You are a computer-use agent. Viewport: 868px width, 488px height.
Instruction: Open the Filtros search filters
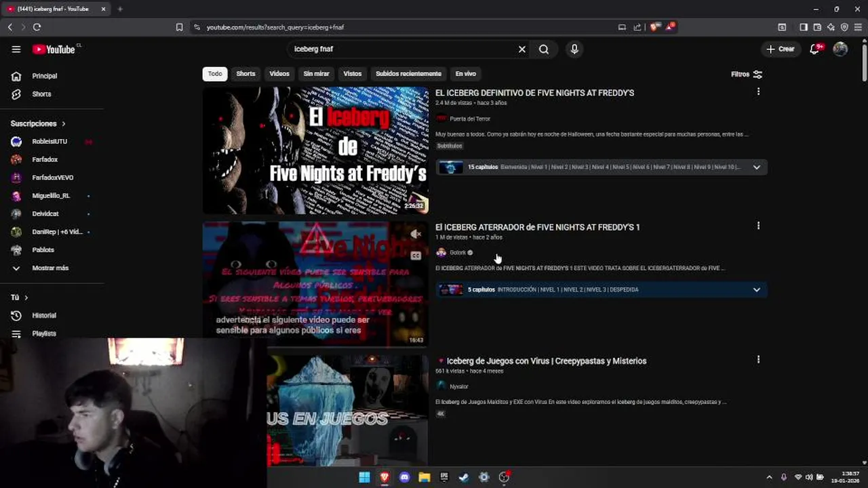point(747,74)
